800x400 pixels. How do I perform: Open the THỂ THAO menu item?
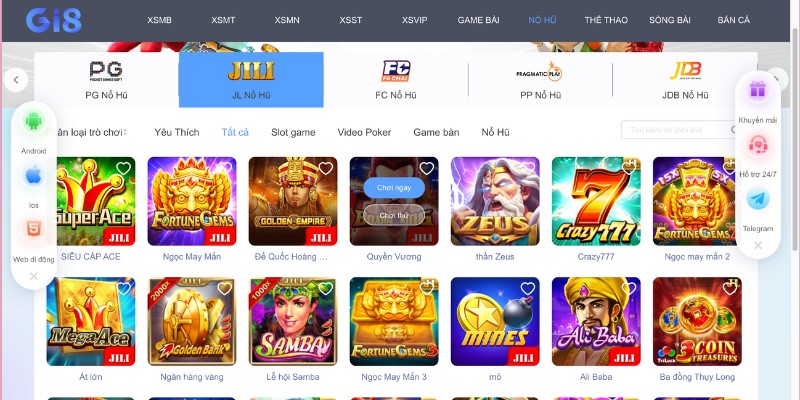pyautogui.click(x=606, y=20)
